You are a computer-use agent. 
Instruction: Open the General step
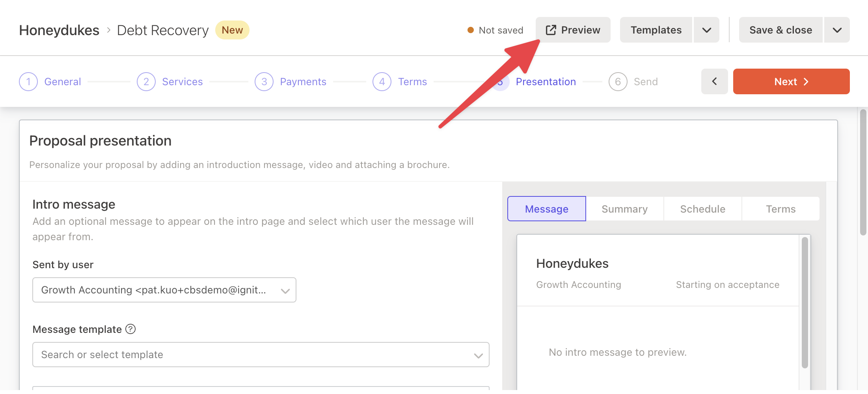63,82
